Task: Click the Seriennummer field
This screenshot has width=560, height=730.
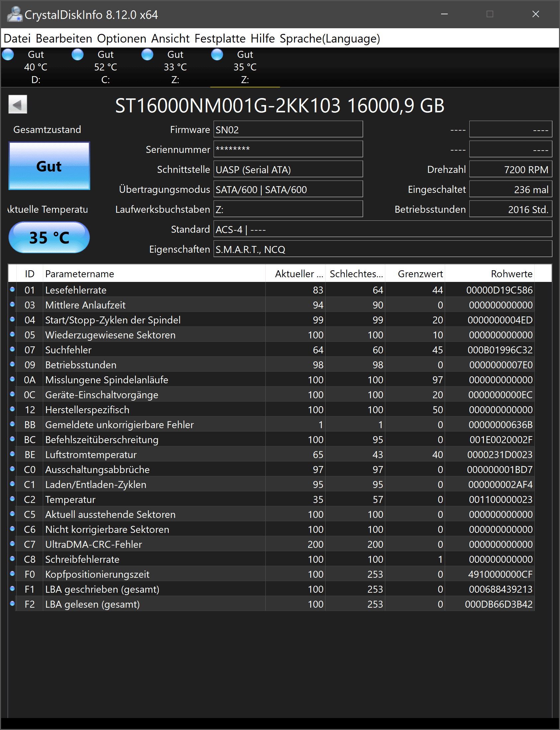Action: pos(288,149)
